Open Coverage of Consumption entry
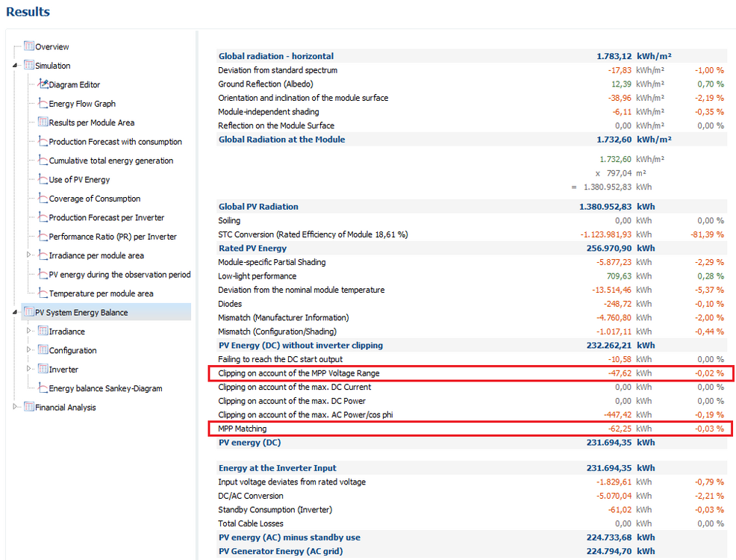 [x=95, y=199]
